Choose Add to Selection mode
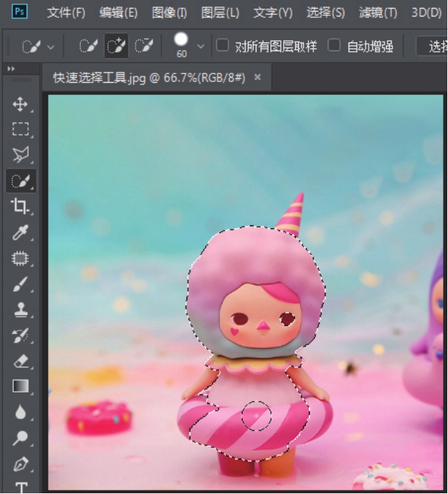The image size is (448, 494). (116, 46)
